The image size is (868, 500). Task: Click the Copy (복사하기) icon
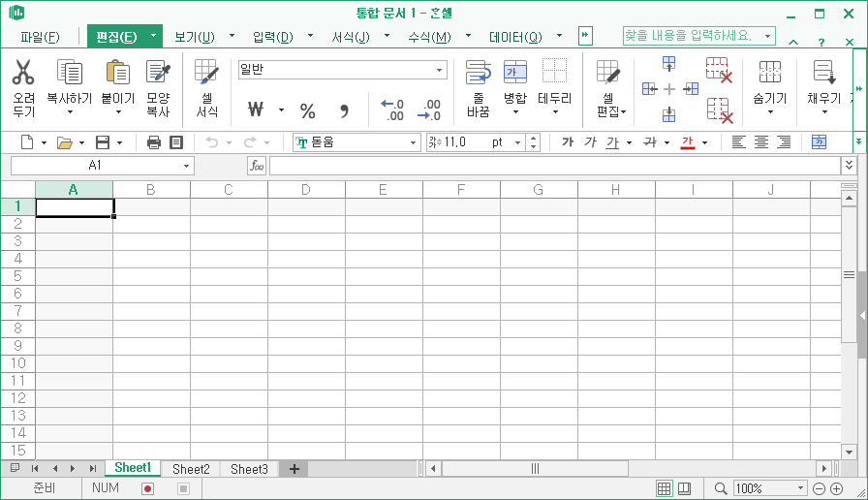tap(70, 73)
